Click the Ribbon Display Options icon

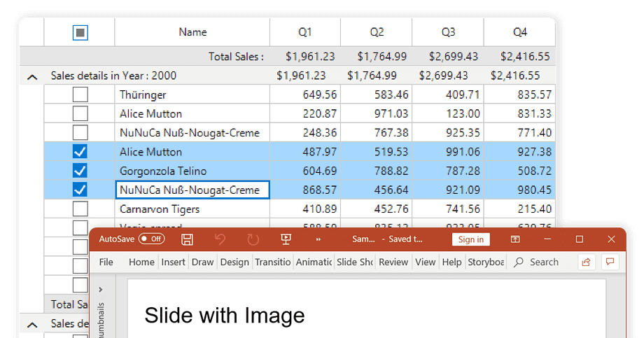(x=515, y=239)
